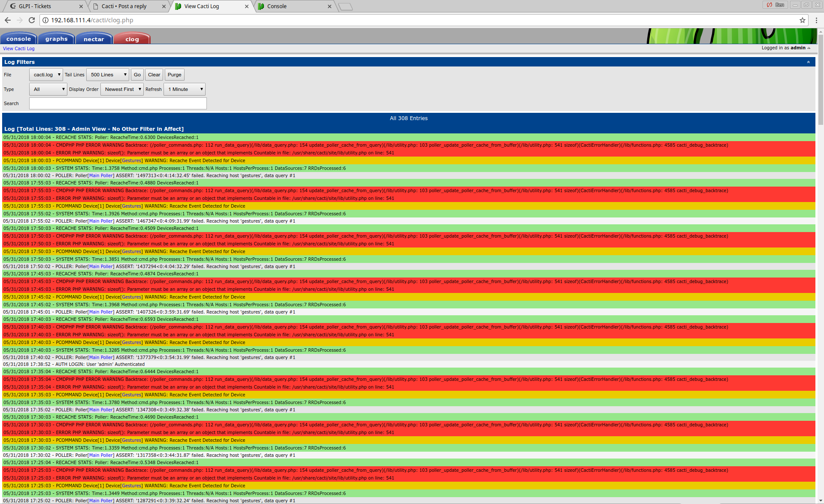Open the Refresh interval dropdown

click(185, 89)
